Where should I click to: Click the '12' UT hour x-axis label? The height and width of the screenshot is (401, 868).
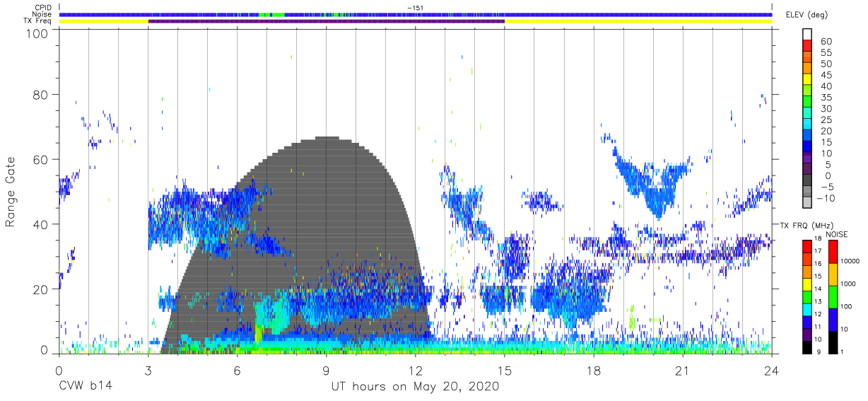coord(415,371)
